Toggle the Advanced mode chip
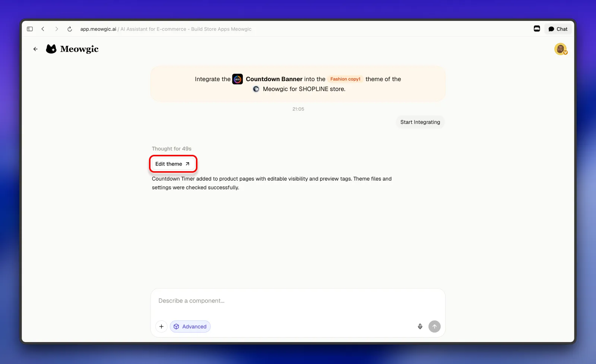Image resolution: width=596 pixels, height=364 pixels. pyautogui.click(x=190, y=326)
